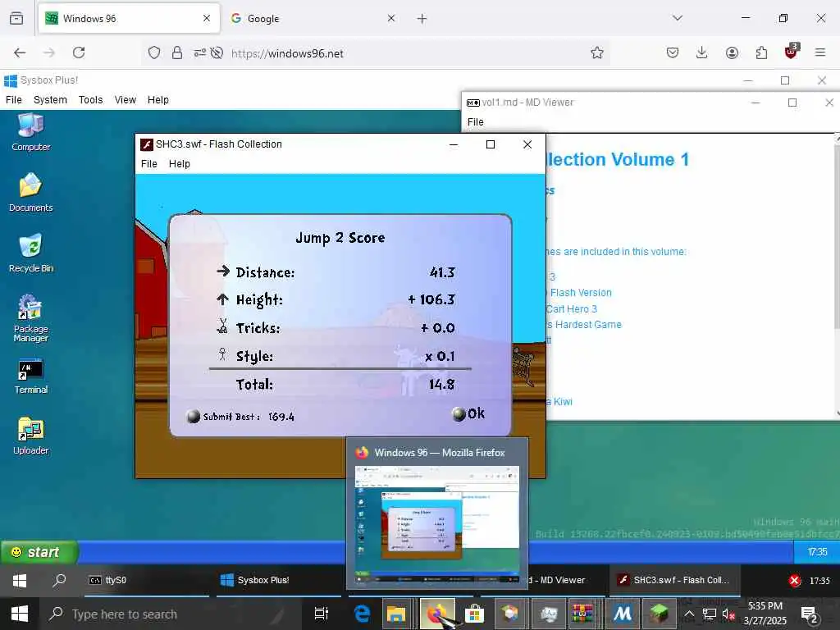840x630 pixels.
Task: Open Firefox View icon
Action: tap(16, 18)
